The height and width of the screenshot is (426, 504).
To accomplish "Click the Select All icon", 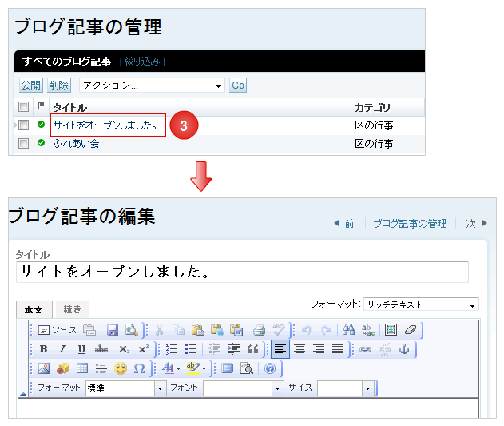I will 391,330.
